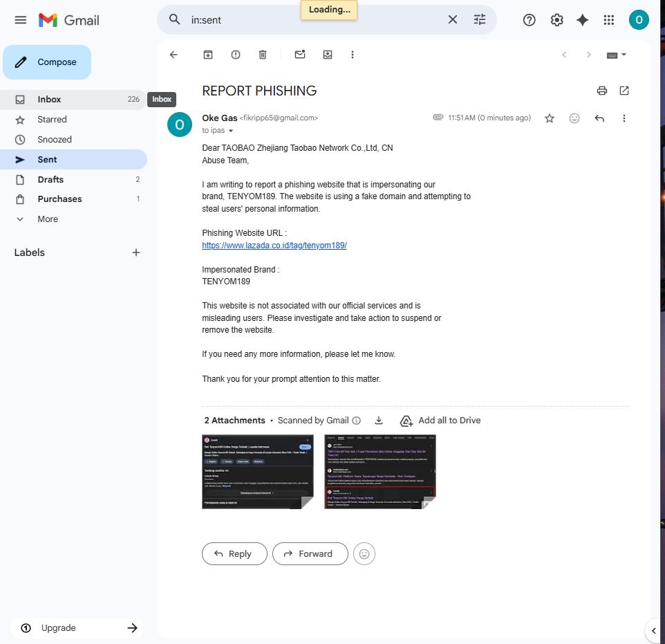The width and height of the screenshot is (665, 644).
Task: Click the Scanned by Gmail info icon
Action: (x=357, y=421)
